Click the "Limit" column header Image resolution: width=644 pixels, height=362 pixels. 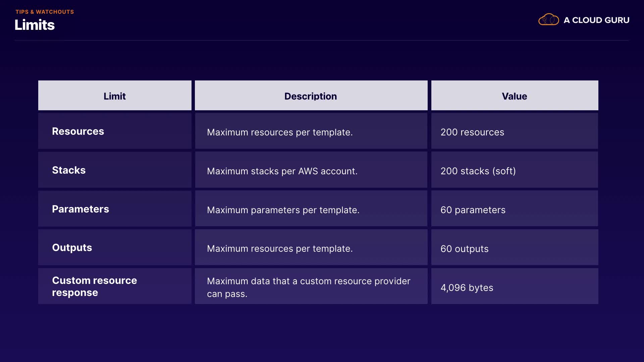pos(114,96)
